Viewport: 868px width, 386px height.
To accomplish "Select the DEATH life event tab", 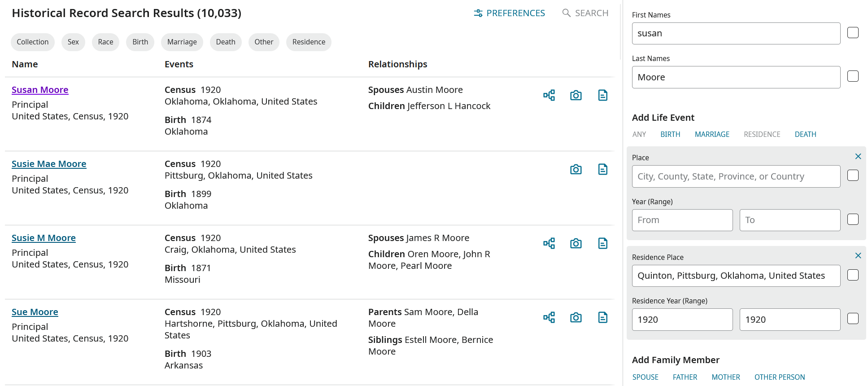I will 805,134.
